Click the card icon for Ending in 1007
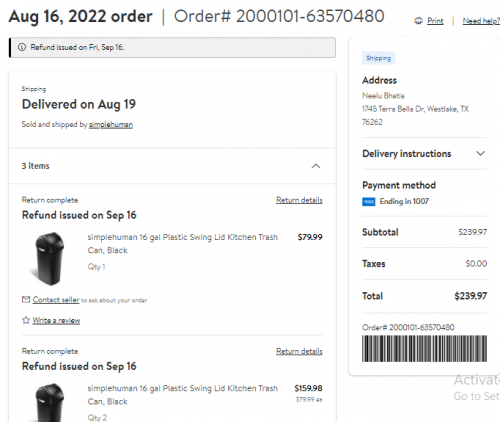Screen dimensions: 500x422 [x=369, y=202]
